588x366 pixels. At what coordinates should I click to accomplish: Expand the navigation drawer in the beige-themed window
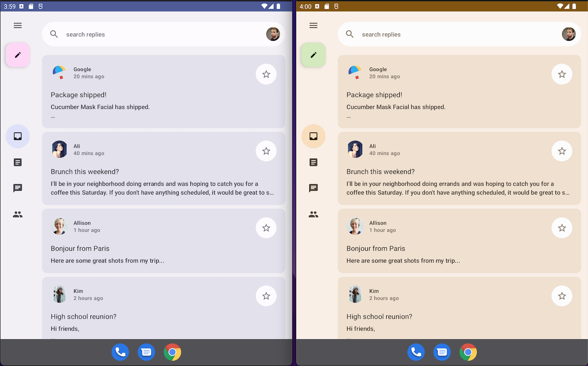[x=313, y=25]
